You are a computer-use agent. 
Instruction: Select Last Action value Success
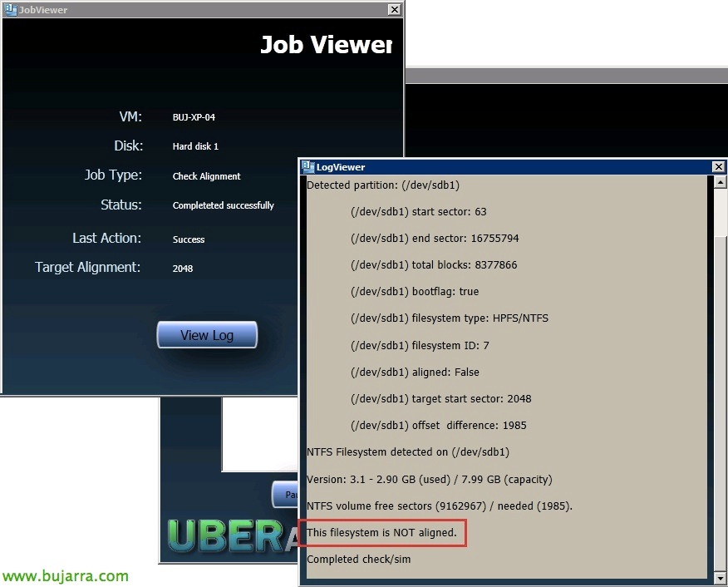[x=189, y=239]
